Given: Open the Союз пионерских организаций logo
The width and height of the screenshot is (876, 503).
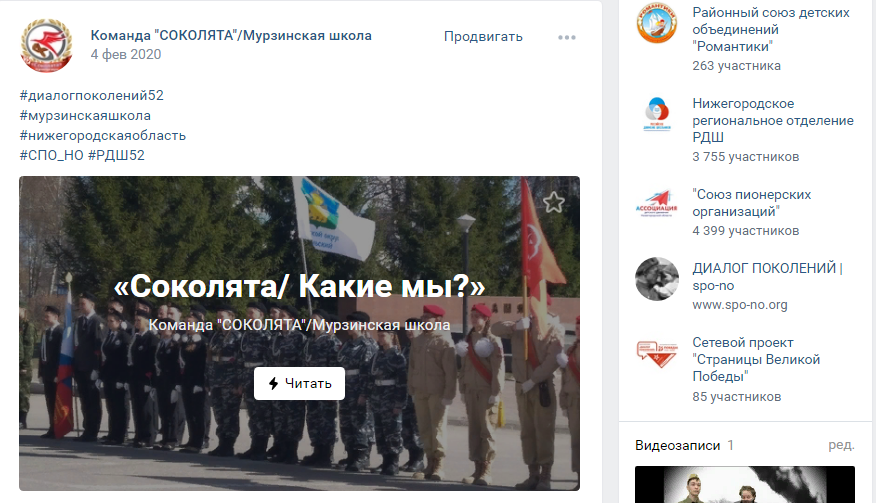Looking at the screenshot, I should (x=657, y=205).
